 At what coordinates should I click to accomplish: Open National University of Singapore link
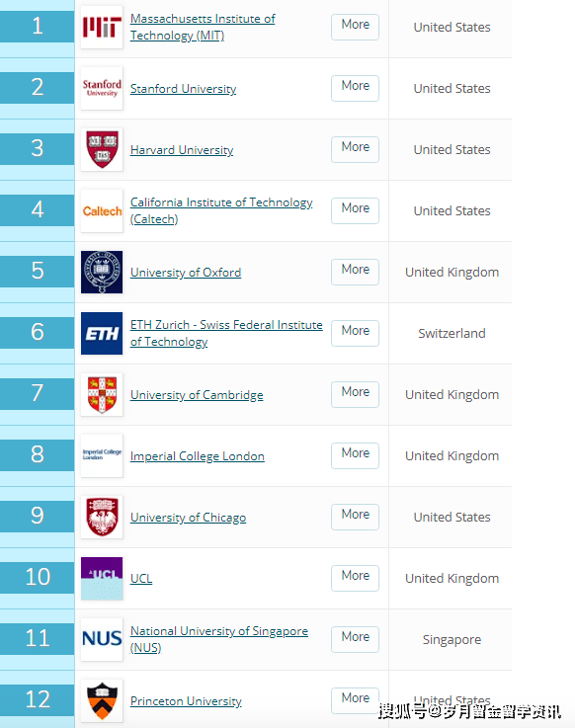point(218,639)
